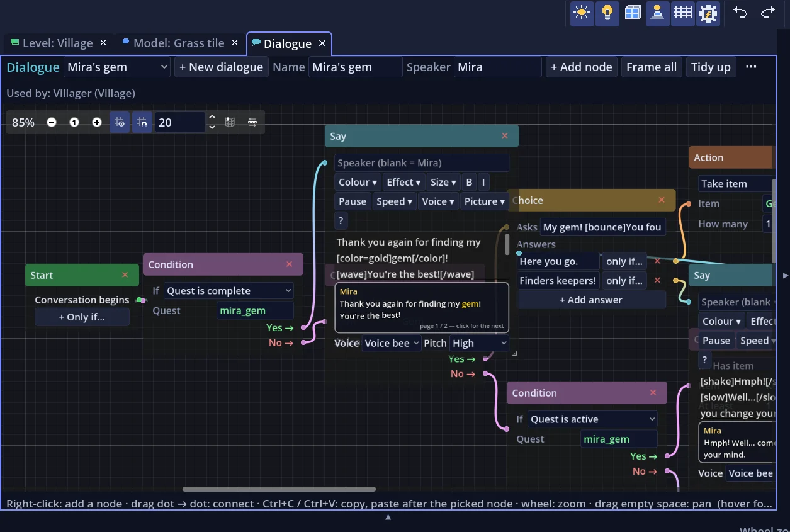Open the Effect dropdown in top Say node
The image size is (790, 532).
pyautogui.click(x=404, y=183)
